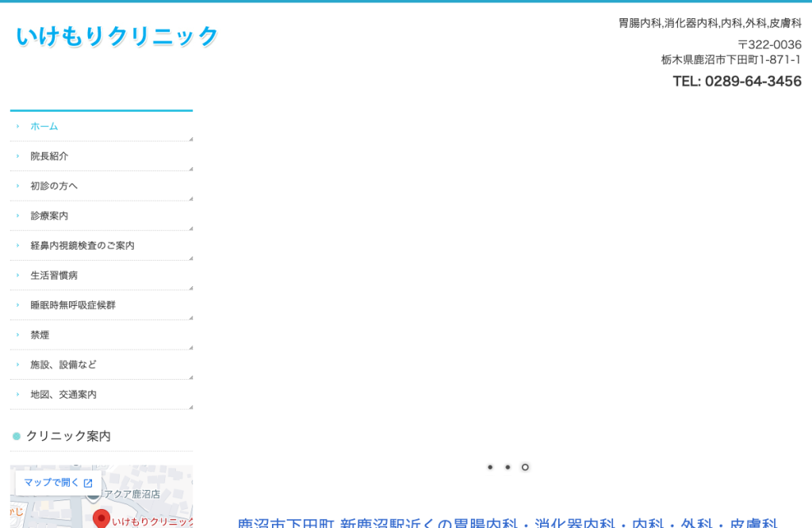Viewport: 812px width, 528px height.
Task: Go to the 禁煙 page
Action: pos(101,335)
